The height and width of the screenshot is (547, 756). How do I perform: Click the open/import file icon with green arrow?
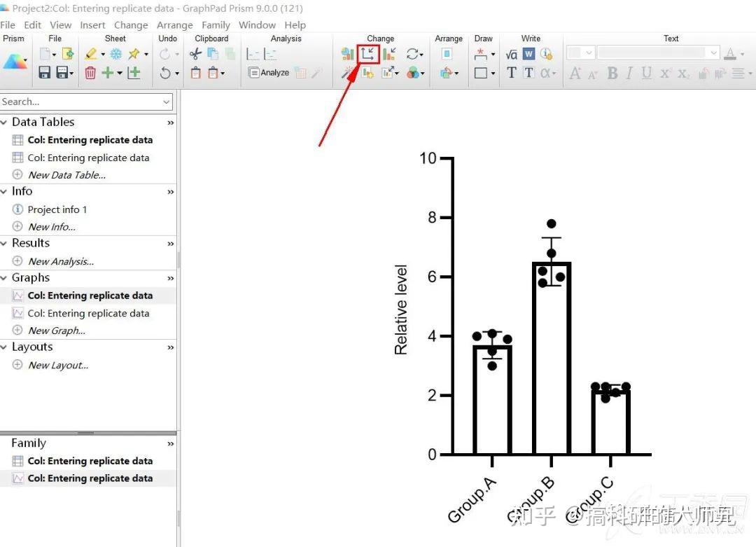click(68, 54)
